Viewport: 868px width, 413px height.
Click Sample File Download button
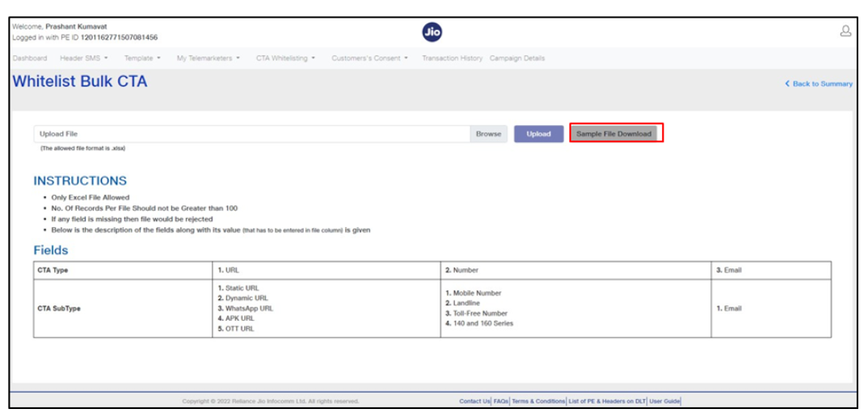pos(614,134)
